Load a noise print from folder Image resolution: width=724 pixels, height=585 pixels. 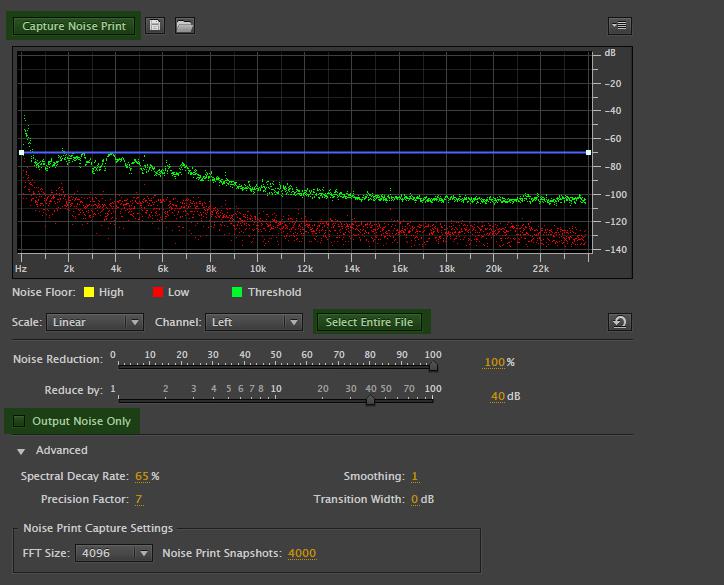pyautogui.click(x=185, y=25)
